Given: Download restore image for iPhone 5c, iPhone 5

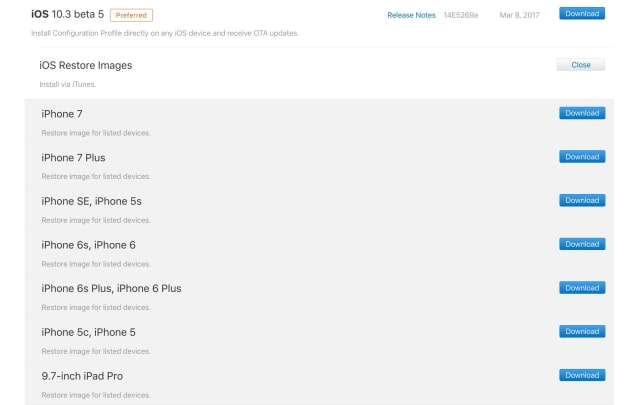Looking at the screenshot, I should coord(582,332).
